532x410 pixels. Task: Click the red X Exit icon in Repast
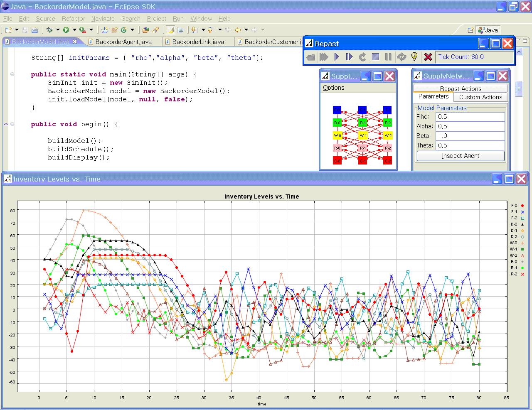[x=428, y=57]
